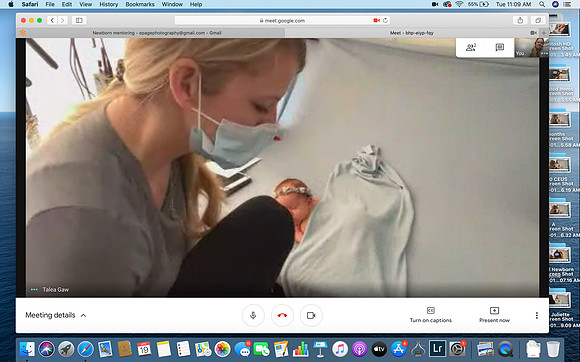The height and width of the screenshot is (362, 580).
Task: Turn on captions
Action: [431, 315]
